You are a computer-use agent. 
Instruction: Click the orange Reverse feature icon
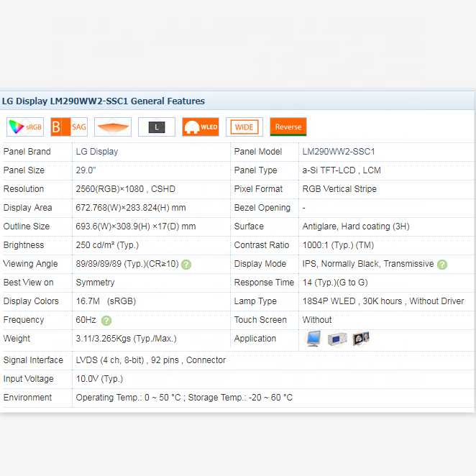288,127
